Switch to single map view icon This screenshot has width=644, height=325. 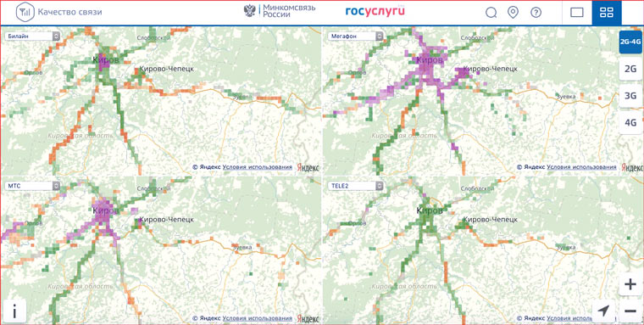577,13
